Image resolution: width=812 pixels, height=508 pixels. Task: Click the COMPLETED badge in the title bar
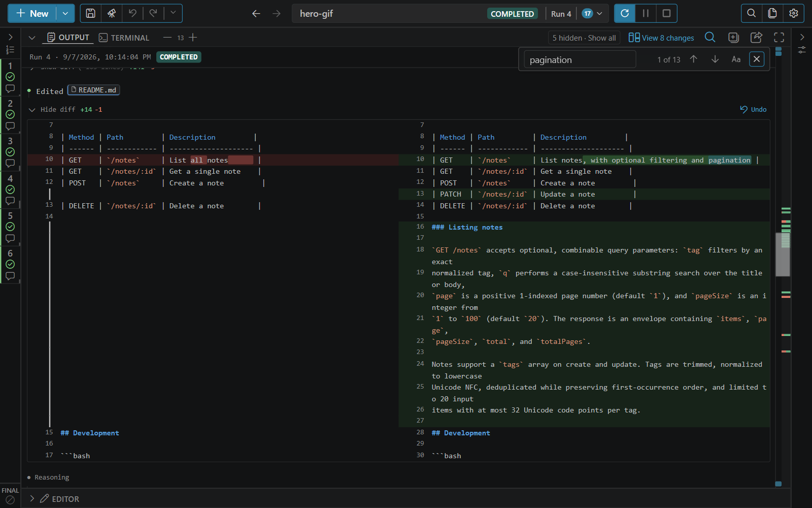pyautogui.click(x=512, y=14)
